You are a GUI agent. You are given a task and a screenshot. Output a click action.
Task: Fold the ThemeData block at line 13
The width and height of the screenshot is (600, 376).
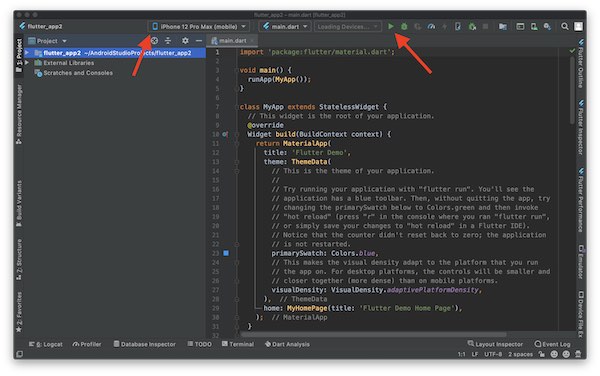pos(236,162)
